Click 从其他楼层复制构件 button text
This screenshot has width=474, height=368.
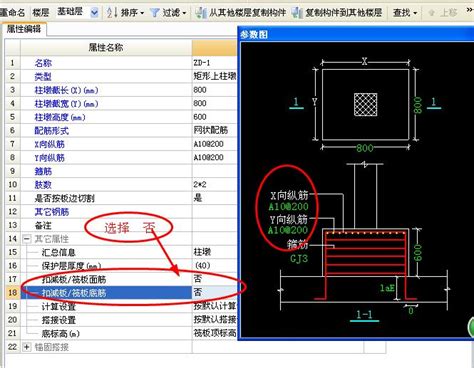(247, 13)
